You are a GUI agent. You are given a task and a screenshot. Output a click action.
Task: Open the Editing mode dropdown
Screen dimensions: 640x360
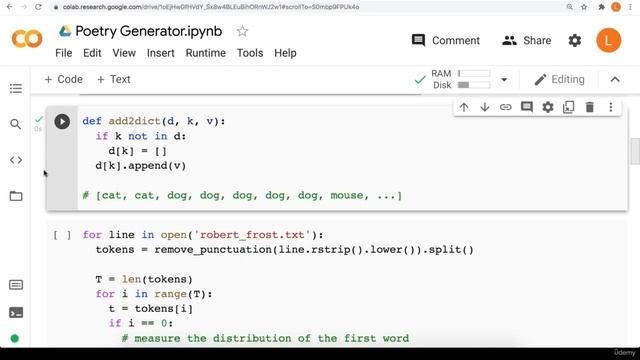point(559,80)
